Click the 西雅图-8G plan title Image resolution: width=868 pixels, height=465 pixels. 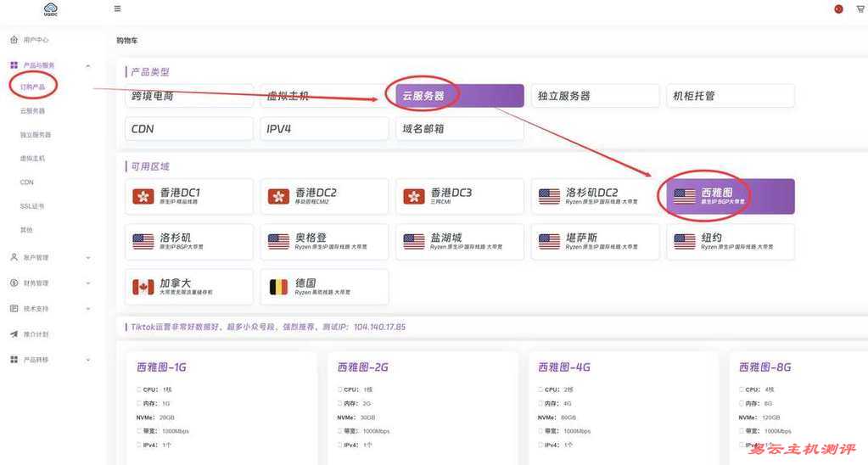coord(765,367)
